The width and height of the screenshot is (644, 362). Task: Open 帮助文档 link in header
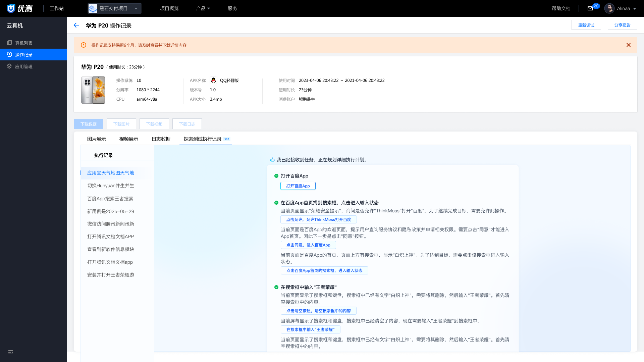[x=561, y=8]
